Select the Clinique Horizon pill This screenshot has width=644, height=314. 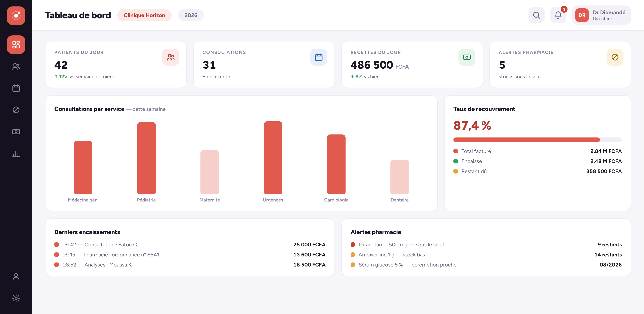click(144, 15)
